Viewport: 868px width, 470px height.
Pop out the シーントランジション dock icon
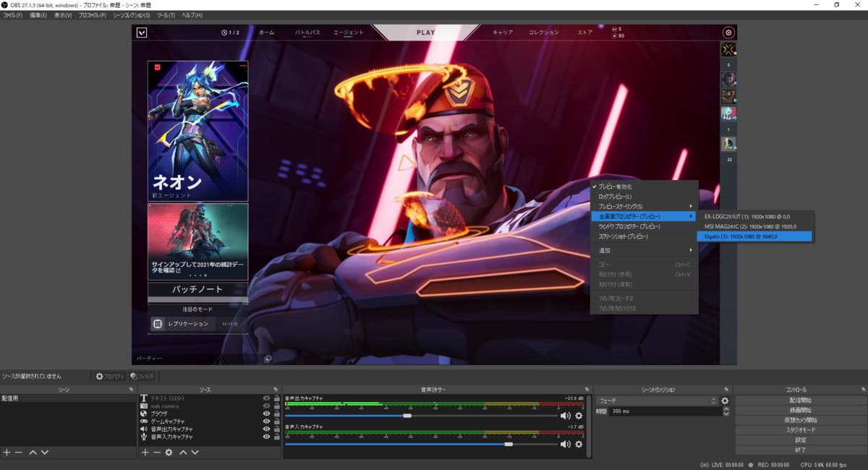pyautogui.click(x=726, y=389)
